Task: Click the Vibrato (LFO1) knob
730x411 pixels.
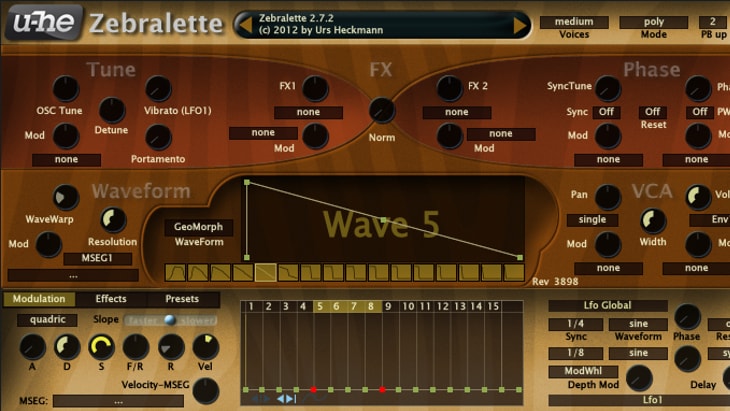Action: (x=158, y=88)
